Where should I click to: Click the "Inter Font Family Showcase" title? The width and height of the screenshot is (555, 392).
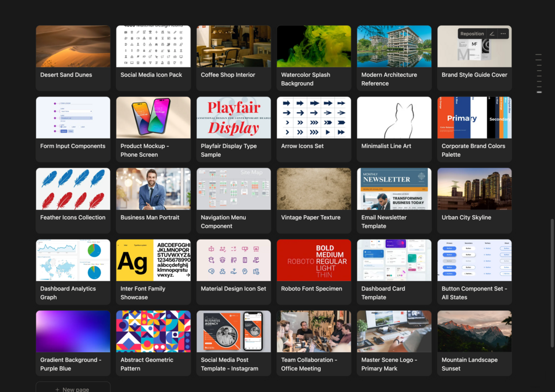(x=142, y=293)
